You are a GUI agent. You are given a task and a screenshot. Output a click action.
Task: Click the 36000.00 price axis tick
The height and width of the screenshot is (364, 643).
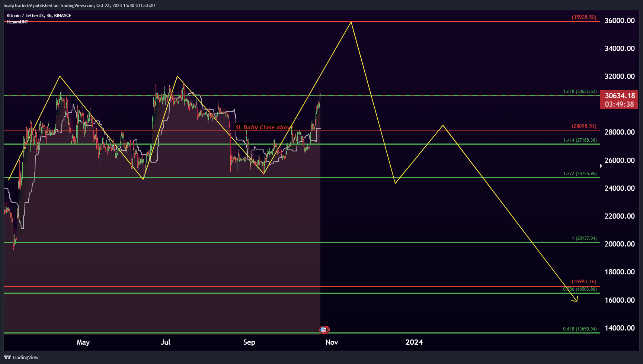click(620, 20)
